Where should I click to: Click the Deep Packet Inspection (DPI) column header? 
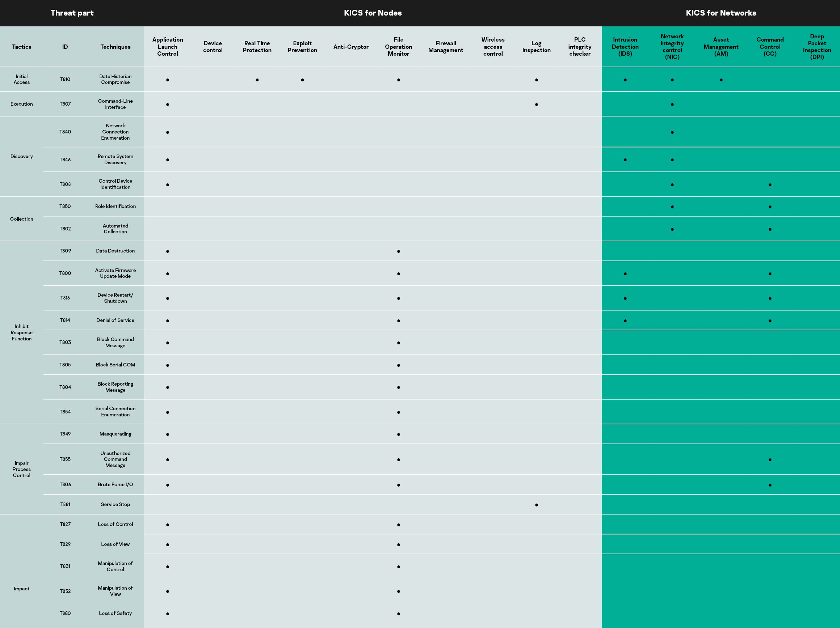pyautogui.click(x=817, y=47)
